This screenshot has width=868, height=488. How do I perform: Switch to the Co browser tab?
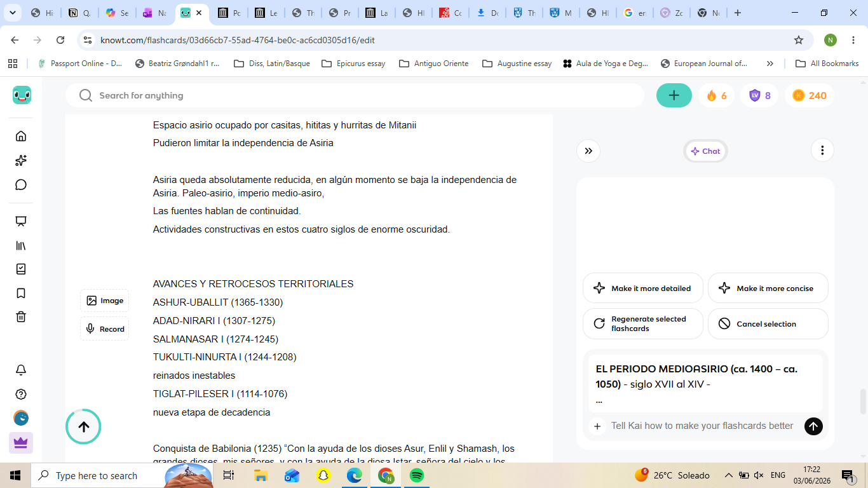(451, 13)
